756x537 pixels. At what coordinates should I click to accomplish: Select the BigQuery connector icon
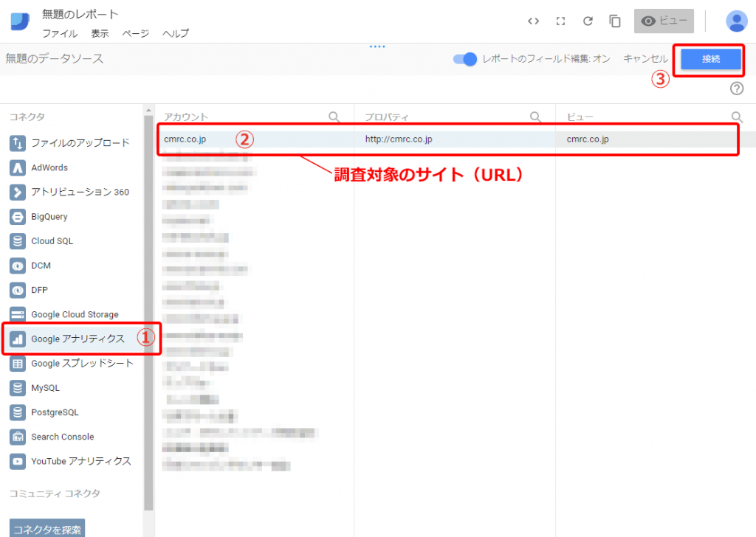(x=18, y=217)
